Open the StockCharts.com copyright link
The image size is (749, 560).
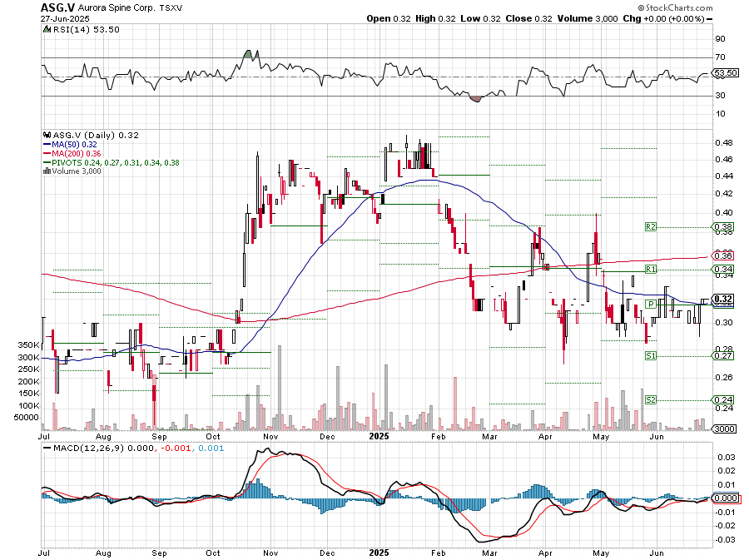[675, 7]
